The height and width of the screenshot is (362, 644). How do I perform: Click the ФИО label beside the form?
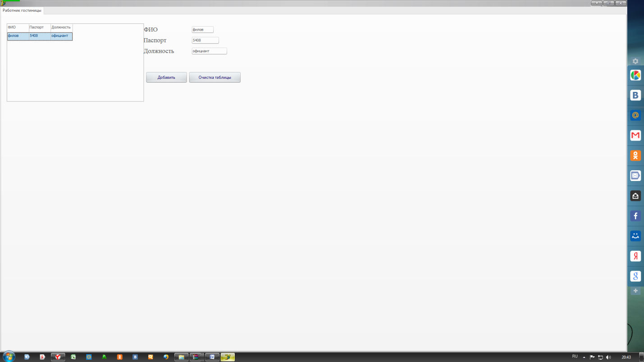pos(151,30)
